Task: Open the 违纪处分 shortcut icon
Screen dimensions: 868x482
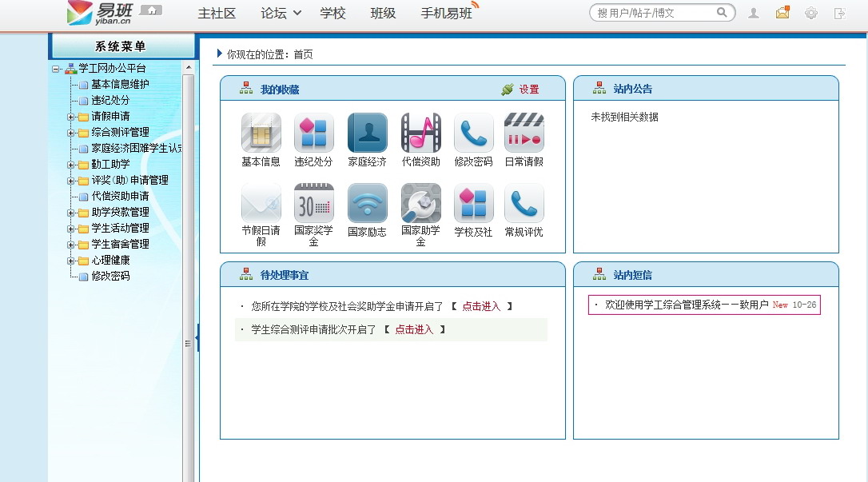Action: coord(313,133)
